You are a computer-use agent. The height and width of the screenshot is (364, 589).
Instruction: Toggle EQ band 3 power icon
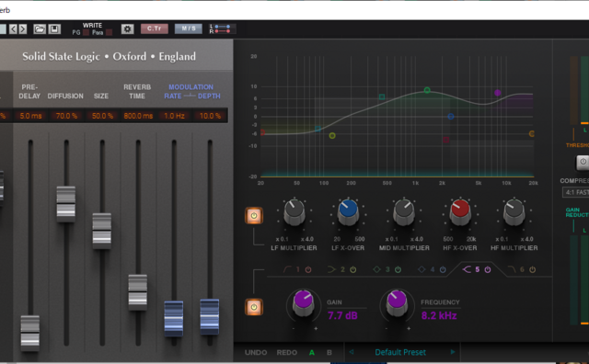(x=398, y=269)
